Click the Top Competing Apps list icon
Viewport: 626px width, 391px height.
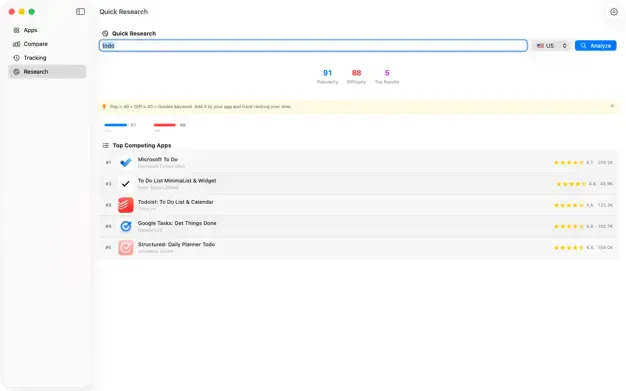(x=105, y=145)
